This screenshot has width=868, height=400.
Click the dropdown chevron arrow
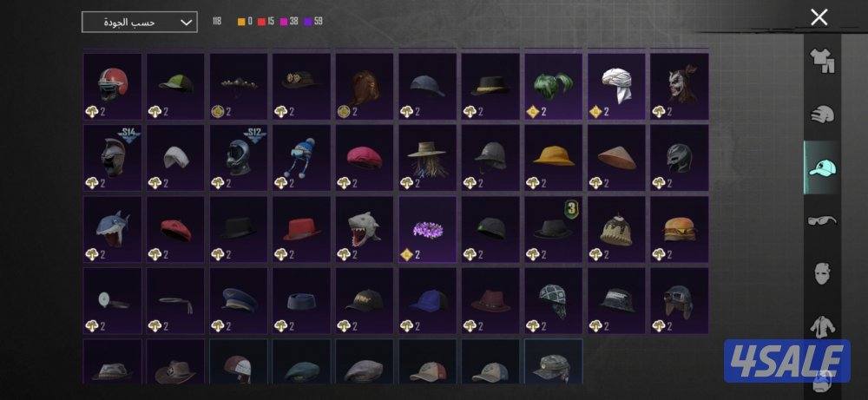click(187, 23)
